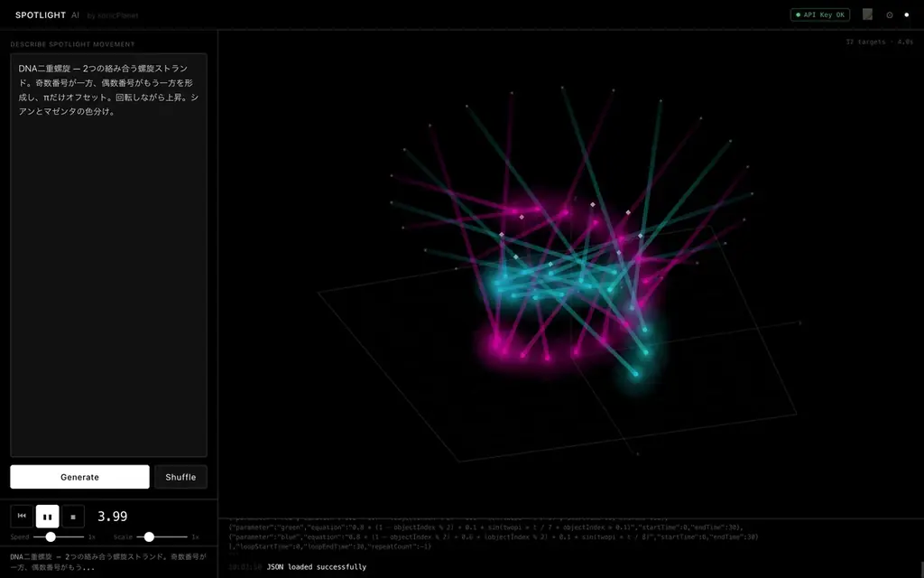Viewport: 924px width, 578px height.
Task: Click the 3.99 time readout
Action: click(x=115, y=516)
